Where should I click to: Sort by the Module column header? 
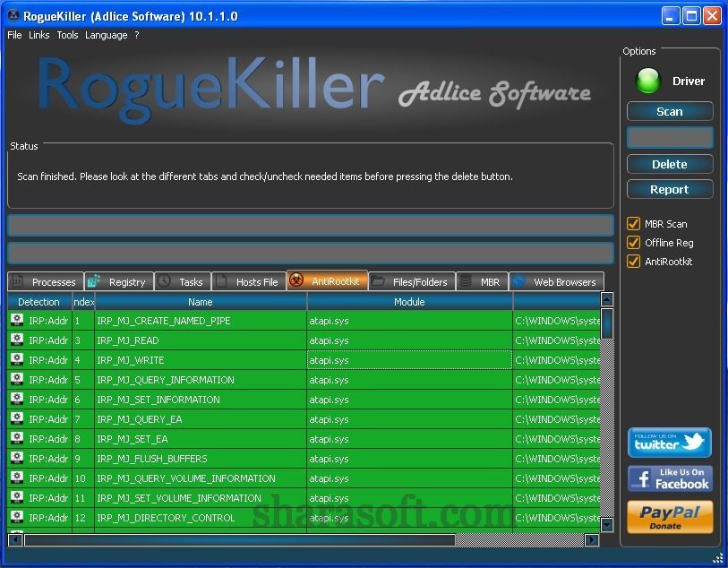tap(409, 302)
